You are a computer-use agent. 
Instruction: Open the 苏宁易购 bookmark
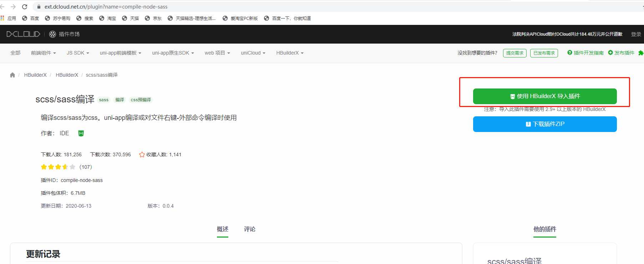click(58, 18)
